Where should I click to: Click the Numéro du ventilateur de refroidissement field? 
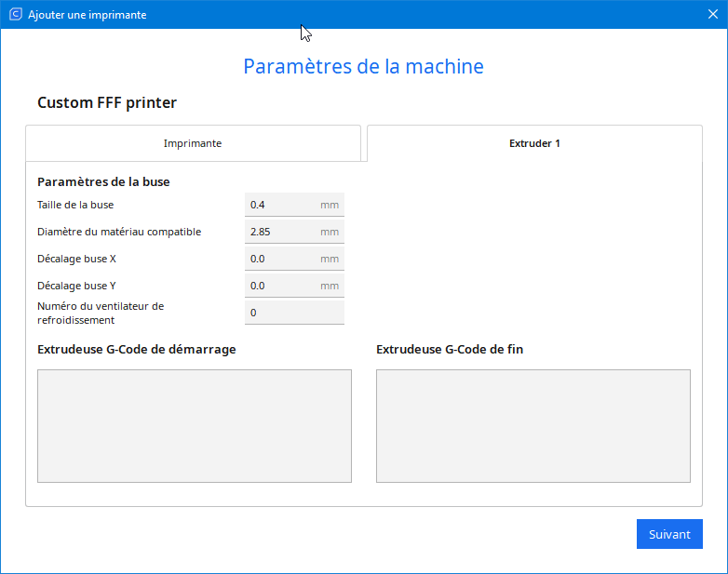[294, 313]
